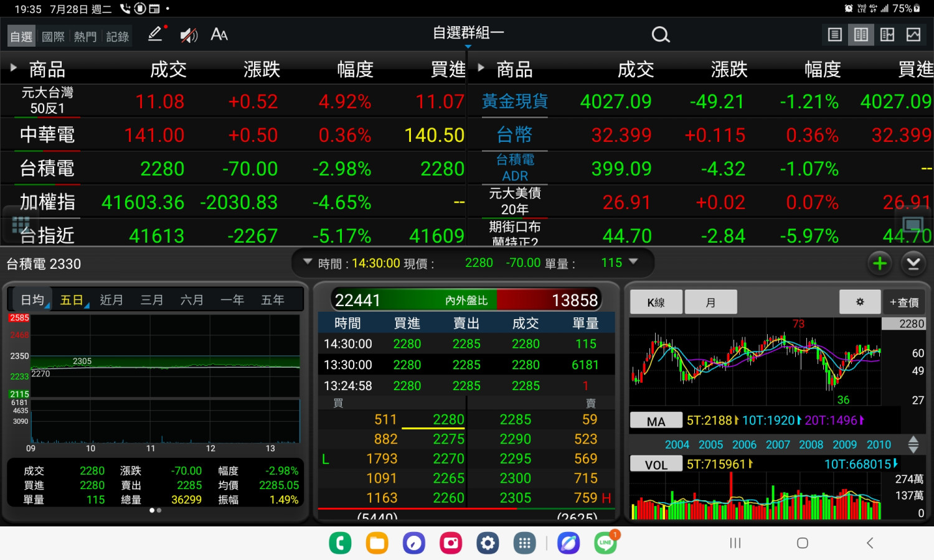Screen dimensions: 934x560
Task: Tap bid price 2275 in order book
Action: point(448,439)
